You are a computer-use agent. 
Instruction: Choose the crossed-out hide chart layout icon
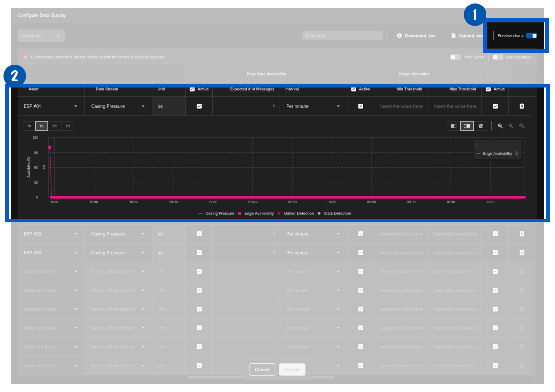(481, 126)
